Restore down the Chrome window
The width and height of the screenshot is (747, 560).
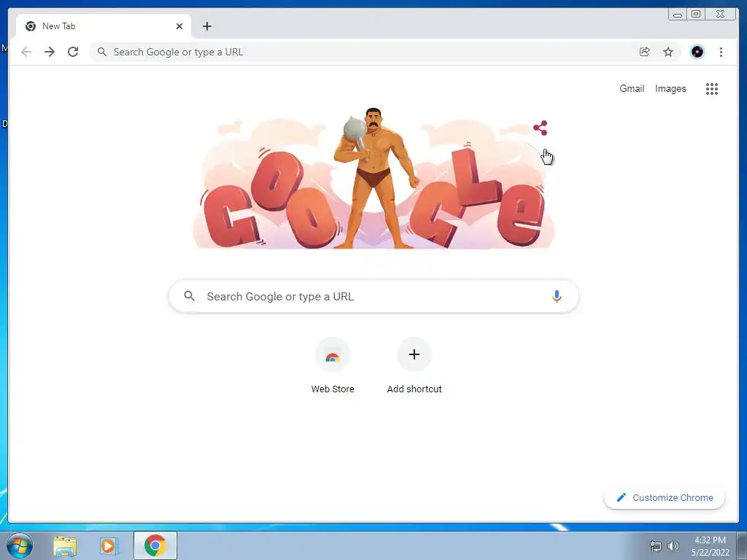click(696, 15)
